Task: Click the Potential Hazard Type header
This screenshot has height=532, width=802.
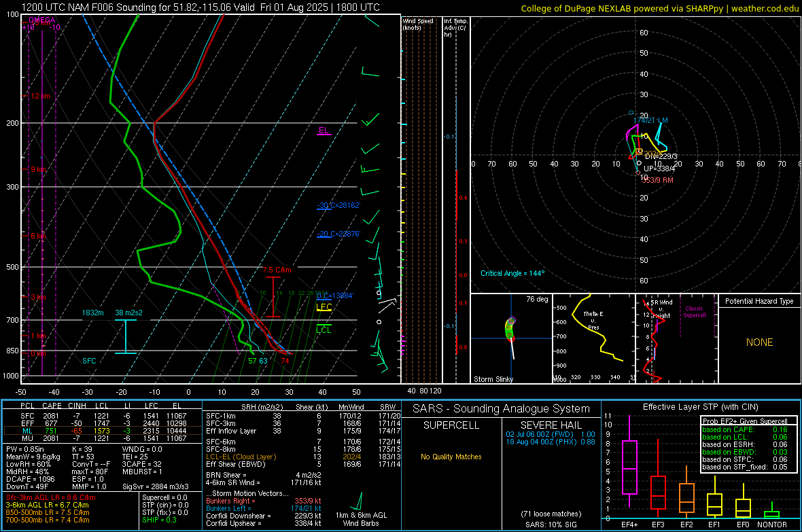Action: [x=759, y=301]
